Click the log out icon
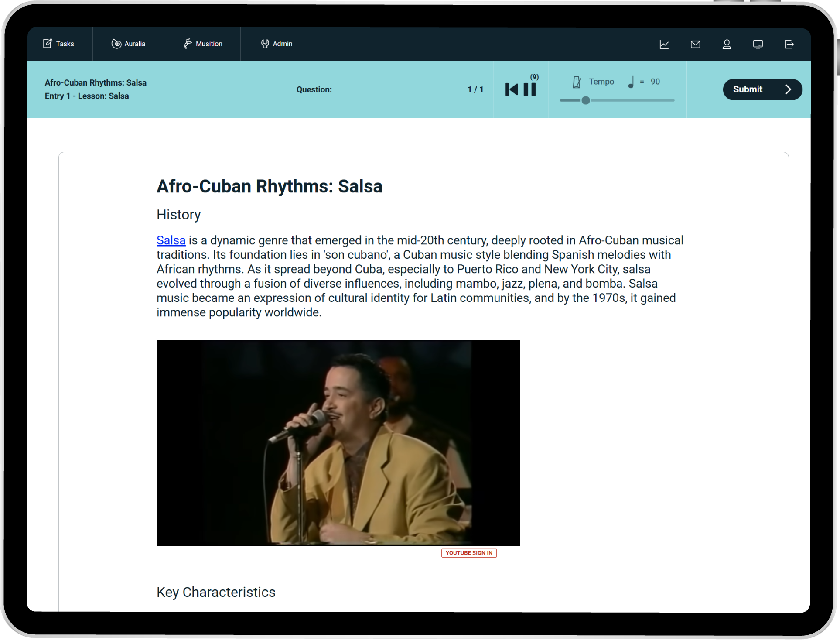This screenshot has height=644, width=840. click(789, 45)
